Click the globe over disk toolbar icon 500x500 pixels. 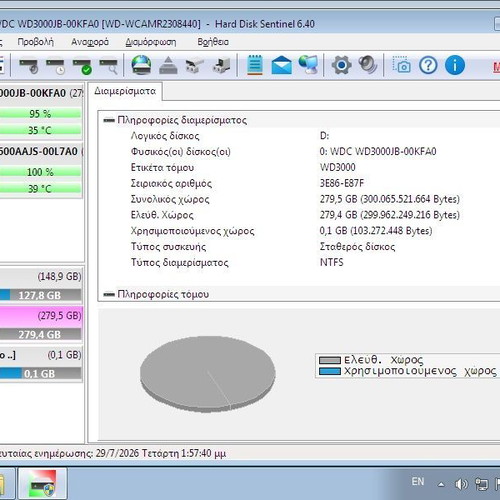pyautogui.click(x=141, y=65)
